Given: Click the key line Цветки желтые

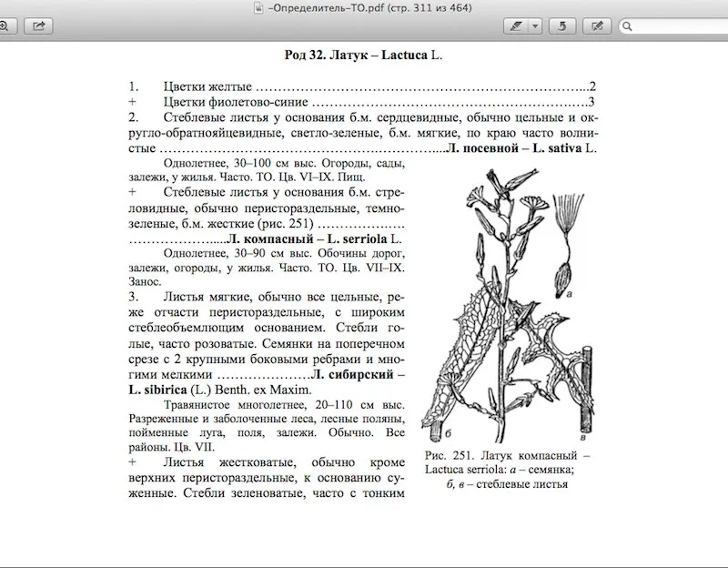Looking at the screenshot, I should (207, 86).
